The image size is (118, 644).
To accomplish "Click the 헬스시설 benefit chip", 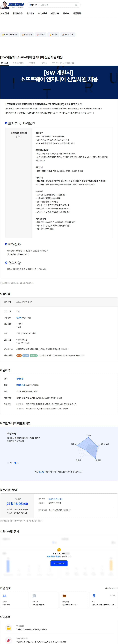I will pos(53,35).
